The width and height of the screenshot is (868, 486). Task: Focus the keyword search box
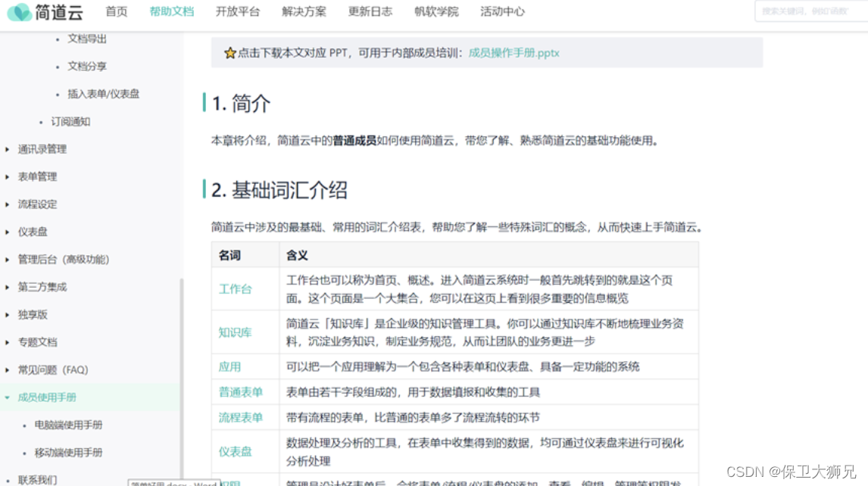pyautogui.click(x=811, y=11)
